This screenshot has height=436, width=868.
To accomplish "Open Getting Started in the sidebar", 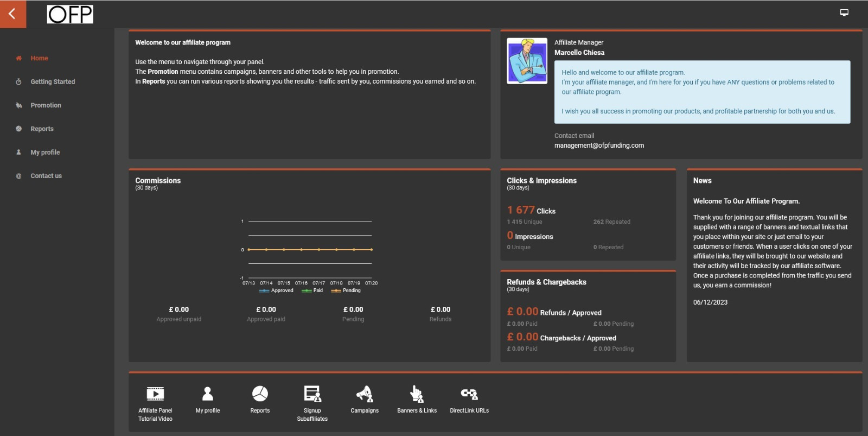I will [53, 82].
